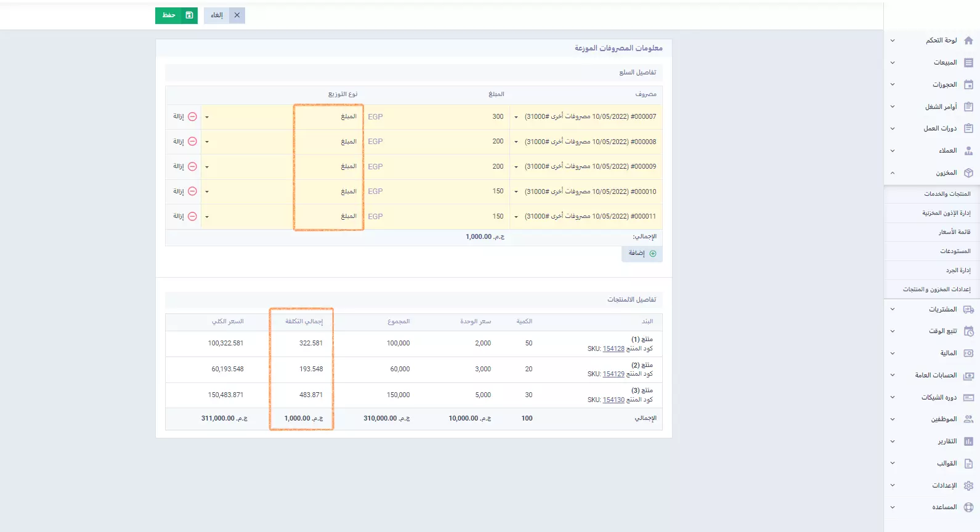Click the green Save (حفظ) button
Screen dimensions: 980x532
(176, 15)
